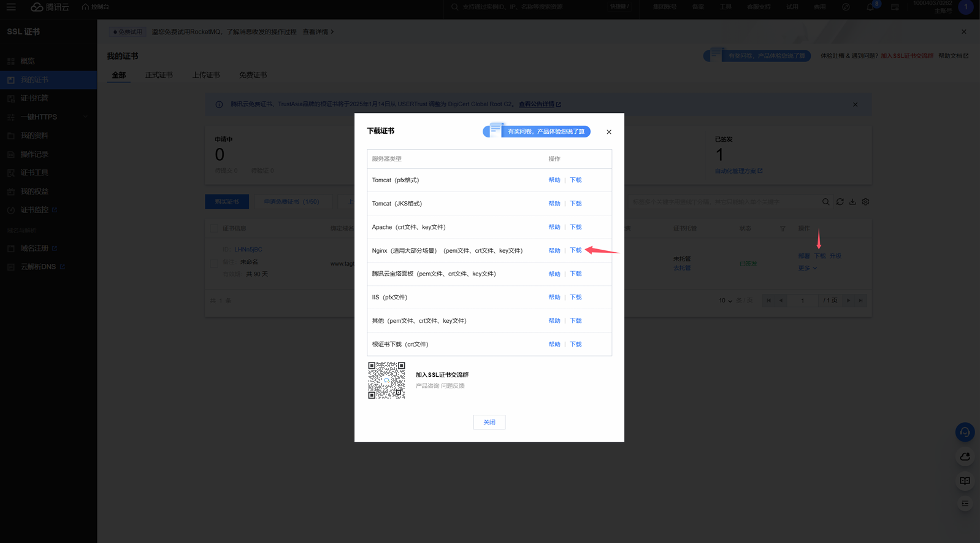
Task: Click the export download icon above table
Action: [852, 202]
